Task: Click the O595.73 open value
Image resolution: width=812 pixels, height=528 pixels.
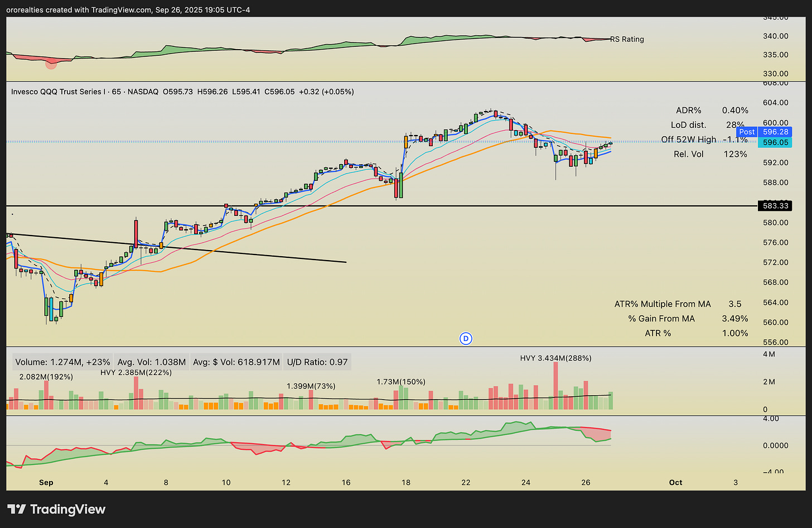Action: tap(178, 92)
